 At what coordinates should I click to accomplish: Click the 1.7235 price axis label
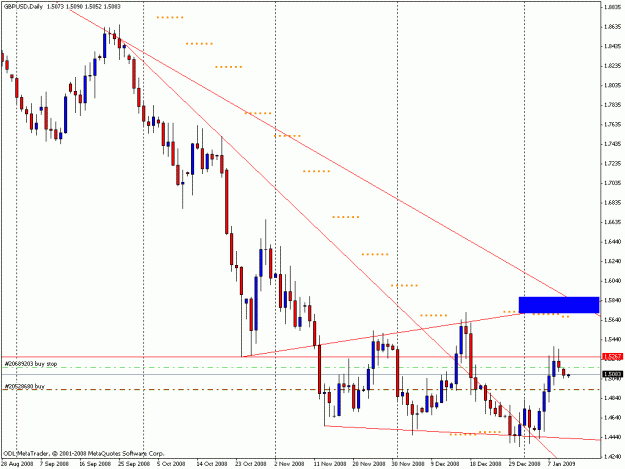(613, 163)
